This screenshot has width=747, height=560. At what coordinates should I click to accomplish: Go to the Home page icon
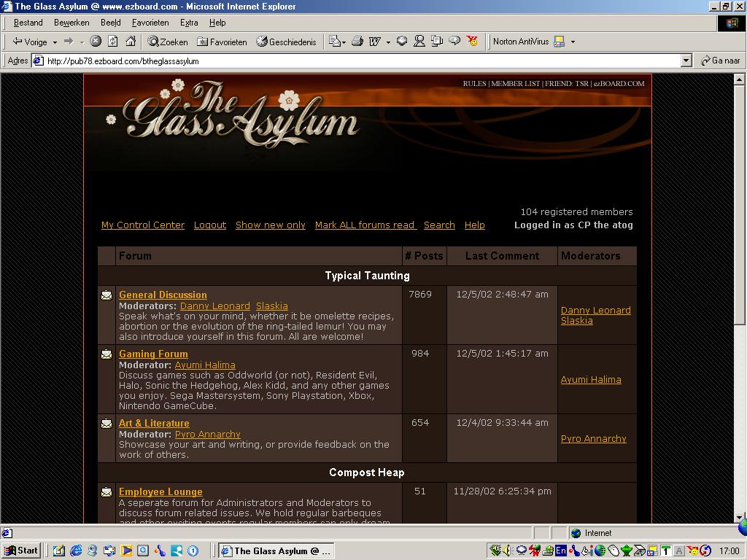point(131,42)
